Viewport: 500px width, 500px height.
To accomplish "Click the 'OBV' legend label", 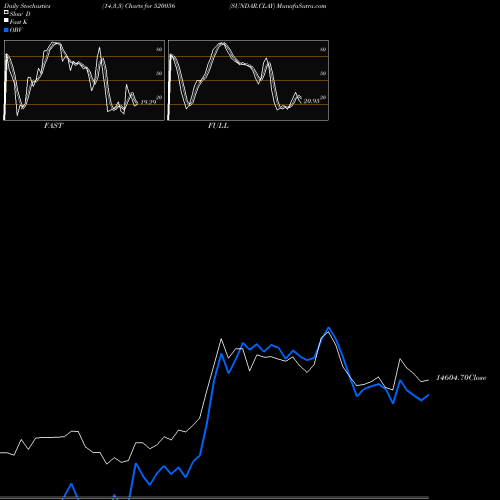I will (16, 30).
